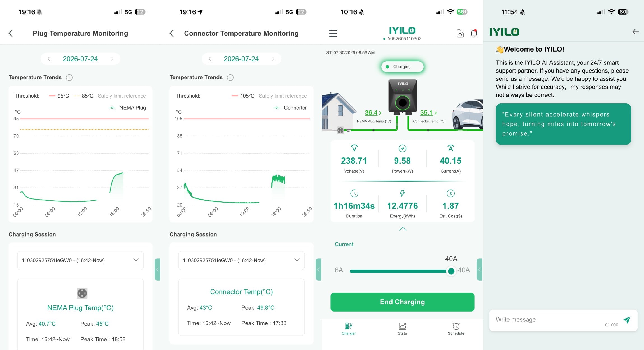Go to next date on Plug Temperature screen
This screenshot has width=644, height=350.
tap(112, 59)
